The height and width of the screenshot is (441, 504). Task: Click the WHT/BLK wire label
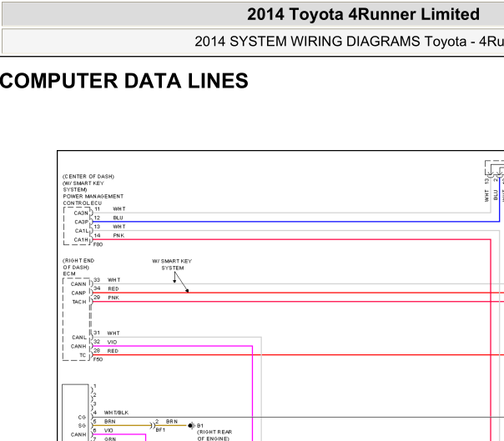pyautogui.click(x=116, y=413)
